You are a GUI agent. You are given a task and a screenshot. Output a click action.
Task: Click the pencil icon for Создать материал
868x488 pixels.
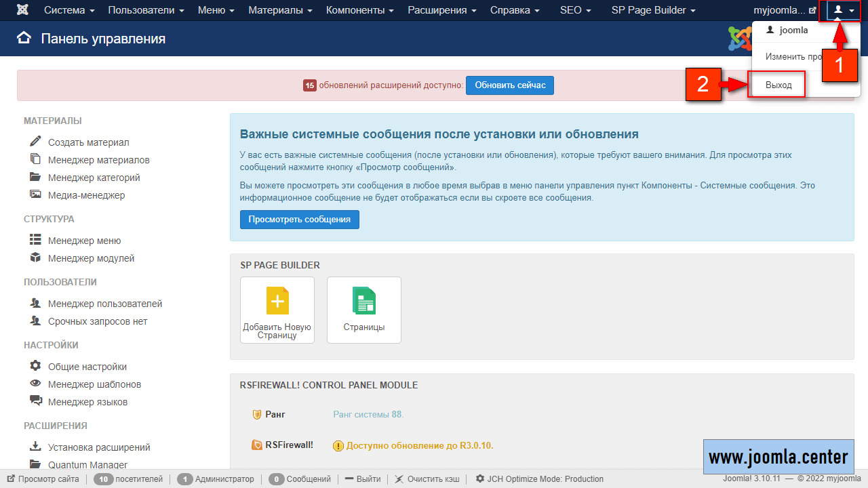(x=35, y=142)
